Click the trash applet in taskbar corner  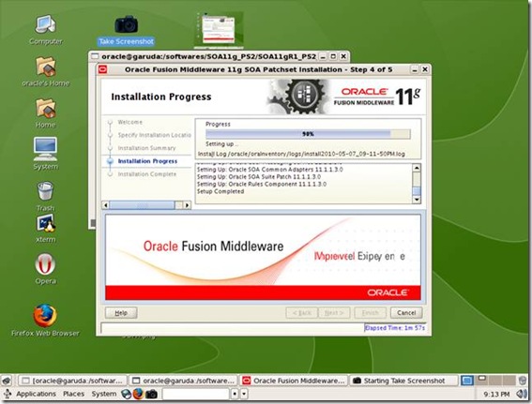point(523,381)
